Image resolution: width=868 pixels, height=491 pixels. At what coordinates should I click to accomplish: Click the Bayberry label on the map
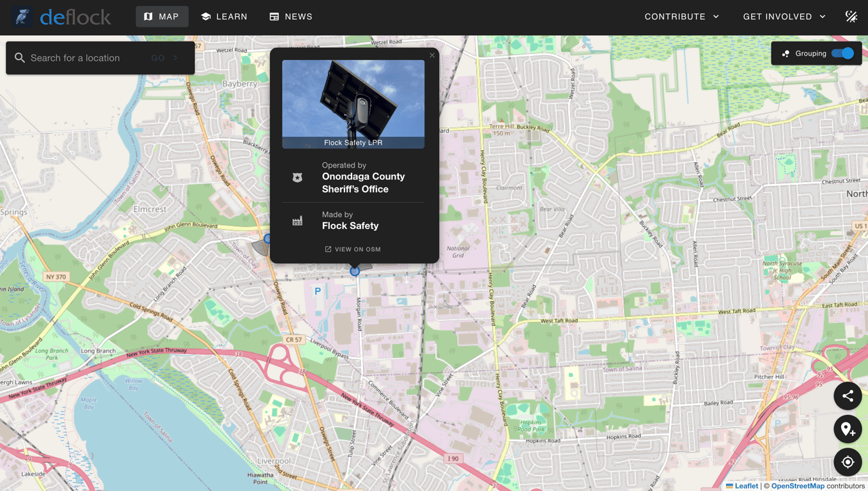[x=240, y=84]
